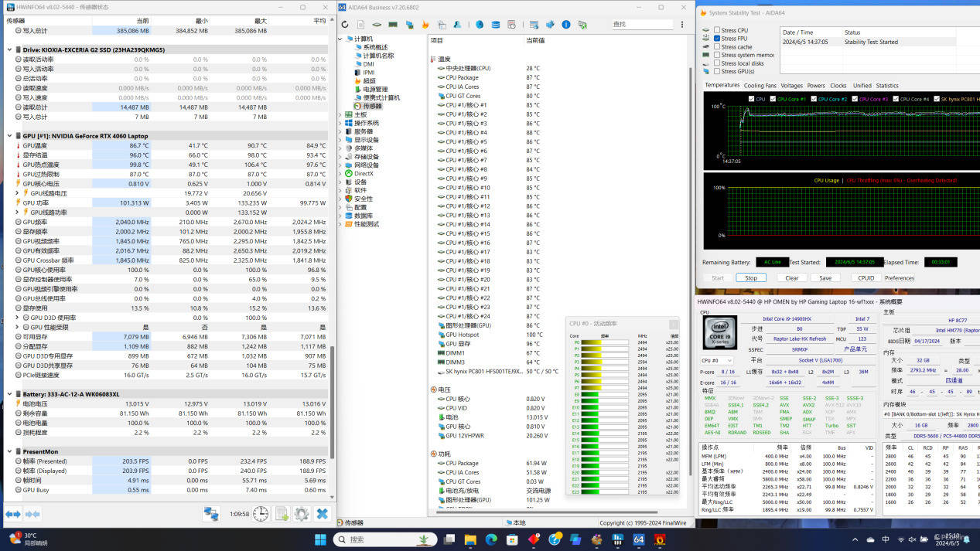Switch to Cooling Fans tab
980x551 pixels.
pos(760,86)
